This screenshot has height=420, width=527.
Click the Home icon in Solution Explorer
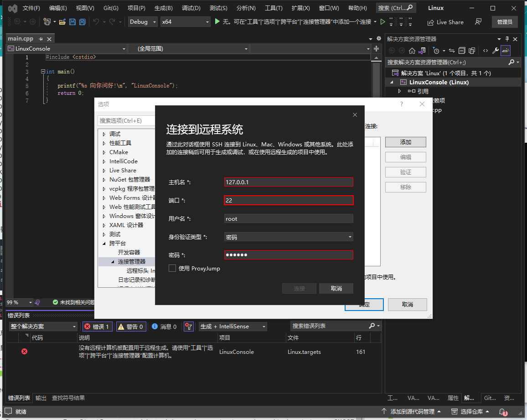(412, 51)
